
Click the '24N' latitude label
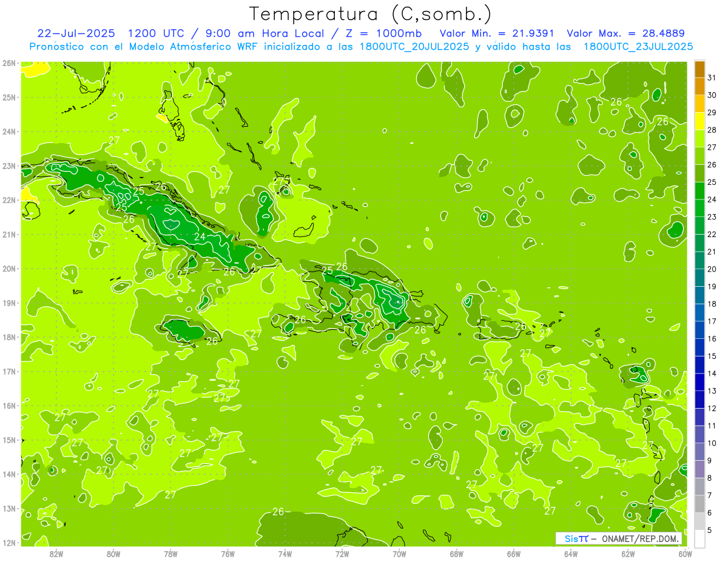pos(8,132)
